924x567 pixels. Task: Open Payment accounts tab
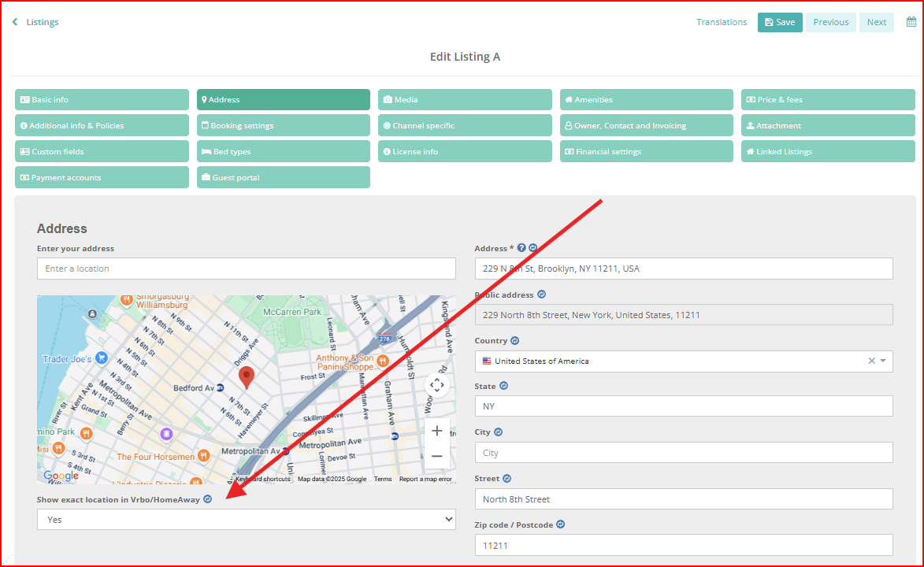pyautogui.click(x=102, y=177)
